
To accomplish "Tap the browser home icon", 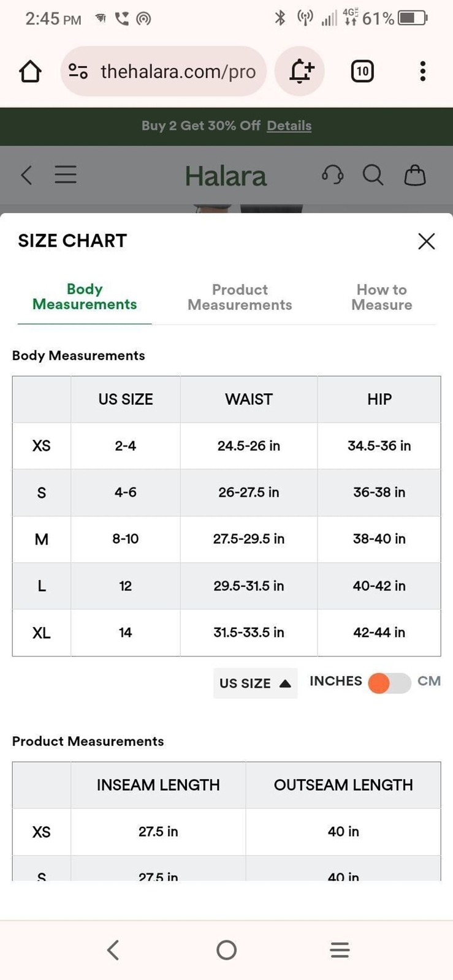I will pyautogui.click(x=30, y=72).
